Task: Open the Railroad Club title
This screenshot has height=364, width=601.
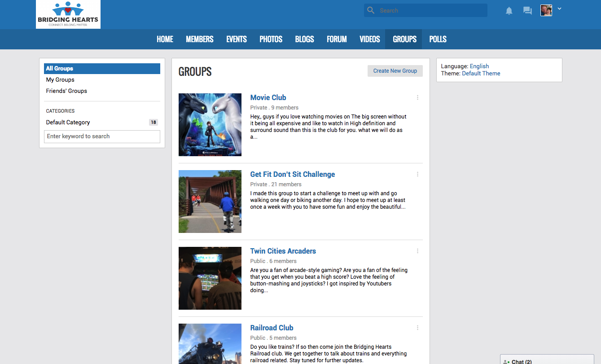Action: (x=272, y=328)
